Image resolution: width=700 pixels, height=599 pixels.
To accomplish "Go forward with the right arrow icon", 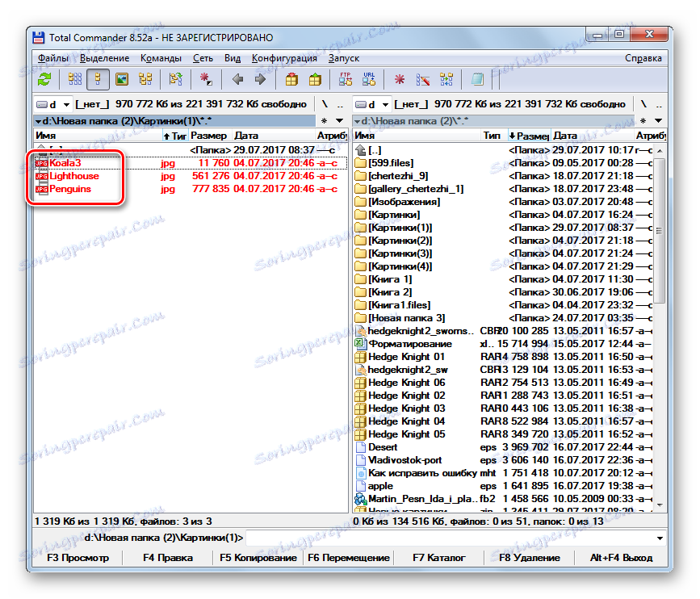I will [260, 79].
